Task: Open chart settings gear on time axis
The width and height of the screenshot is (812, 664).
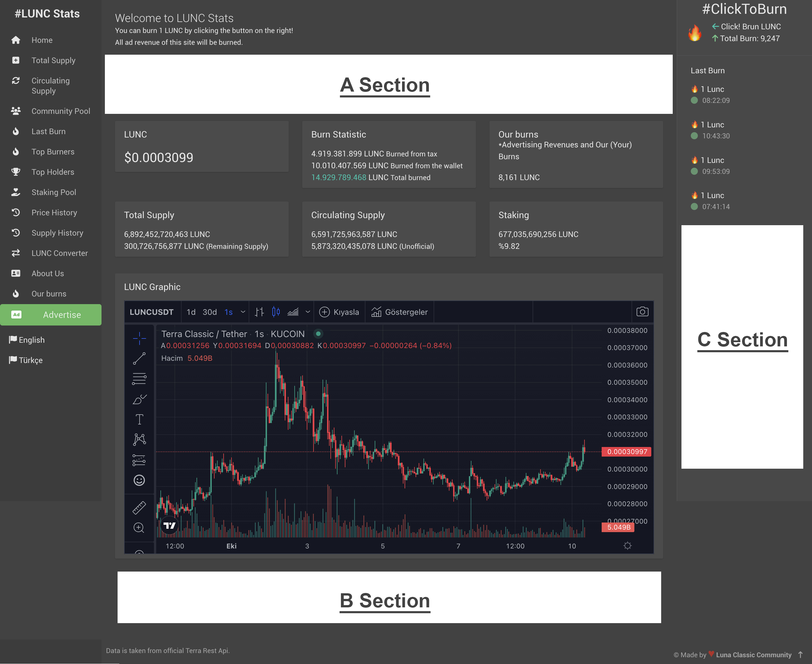Action: pyautogui.click(x=628, y=546)
